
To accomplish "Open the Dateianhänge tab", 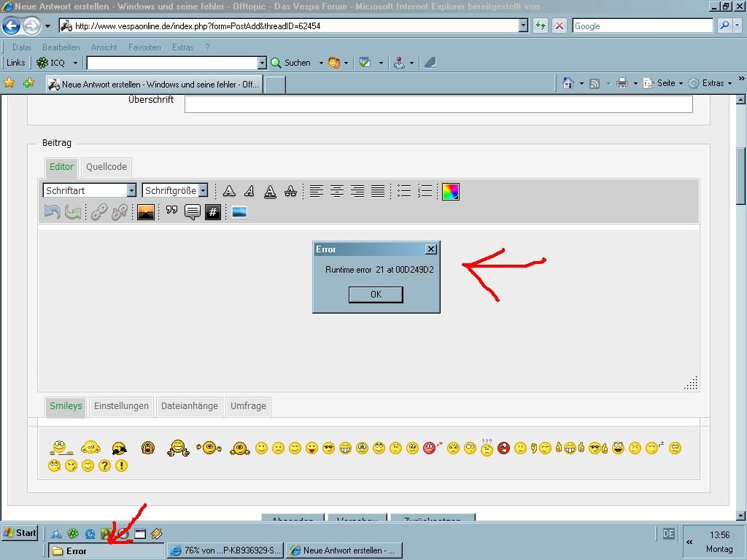I will pyautogui.click(x=189, y=406).
